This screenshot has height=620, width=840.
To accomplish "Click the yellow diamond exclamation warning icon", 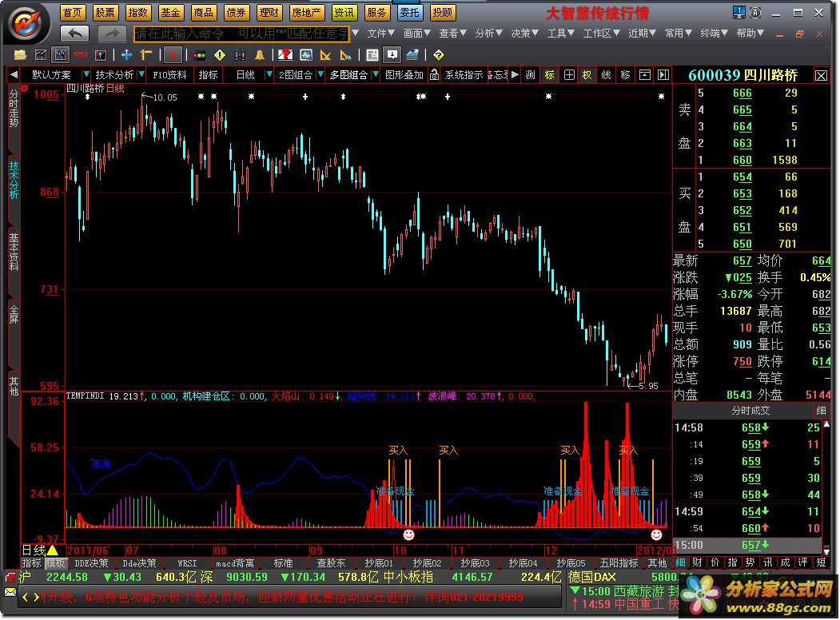I will click(x=220, y=55).
